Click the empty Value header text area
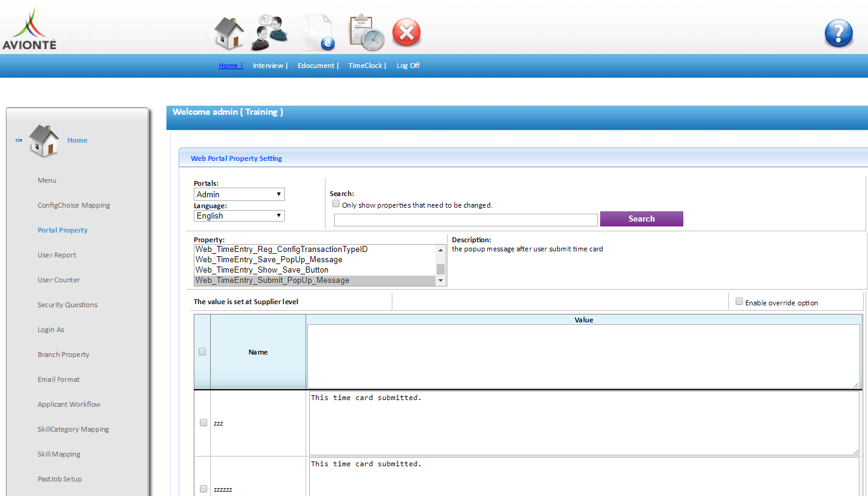Image resolution: width=868 pixels, height=496 pixels. [584, 356]
